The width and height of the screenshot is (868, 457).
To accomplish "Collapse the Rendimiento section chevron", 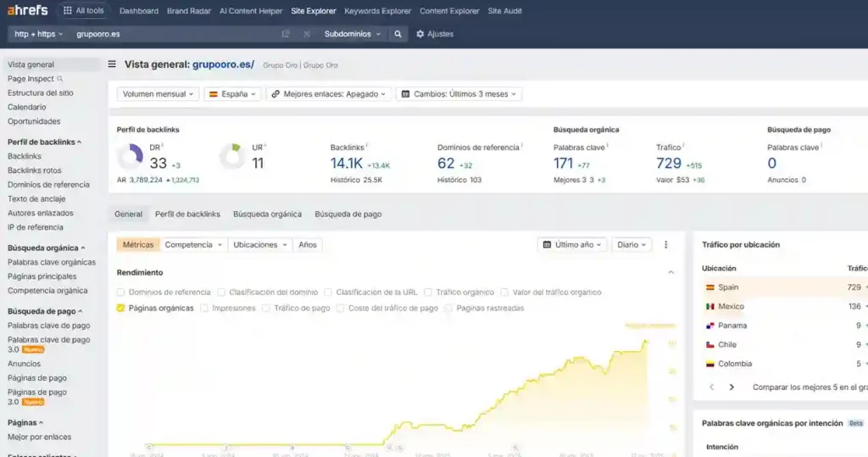I will click(671, 272).
